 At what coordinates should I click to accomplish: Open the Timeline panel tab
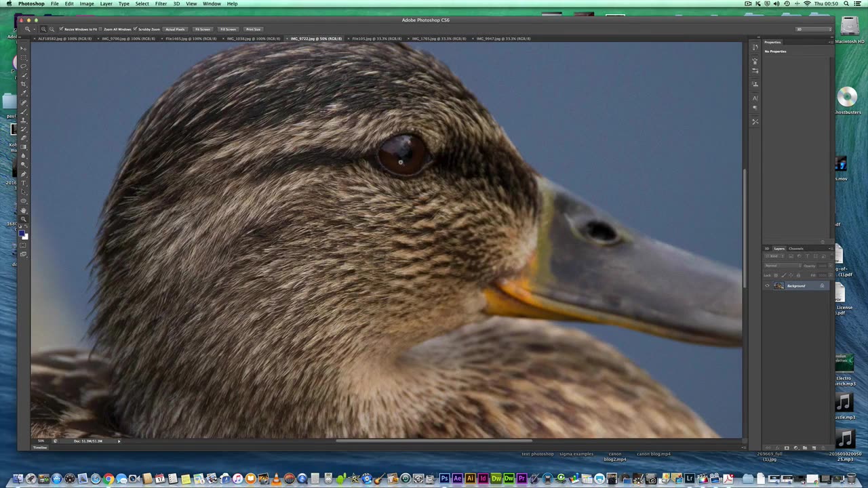40,447
